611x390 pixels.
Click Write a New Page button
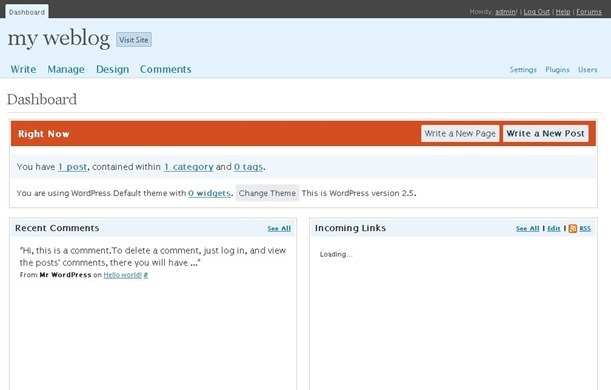pyautogui.click(x=460, y=134)
